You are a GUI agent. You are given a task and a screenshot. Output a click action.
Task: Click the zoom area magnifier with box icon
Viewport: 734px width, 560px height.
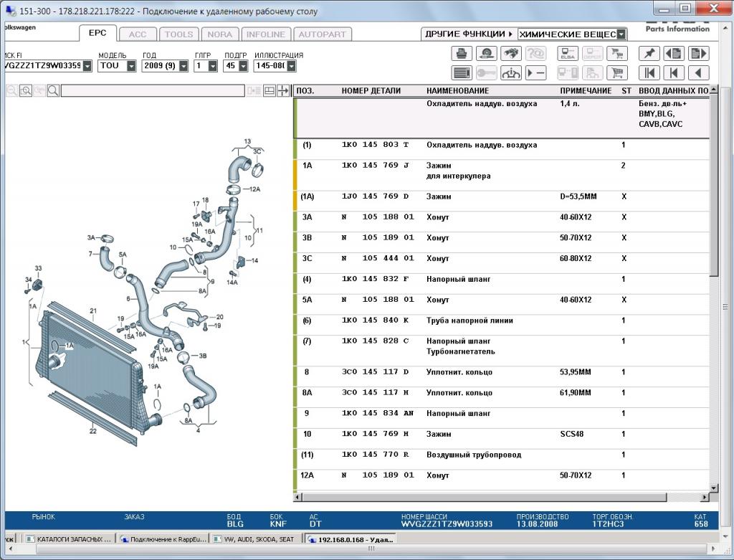26,90
